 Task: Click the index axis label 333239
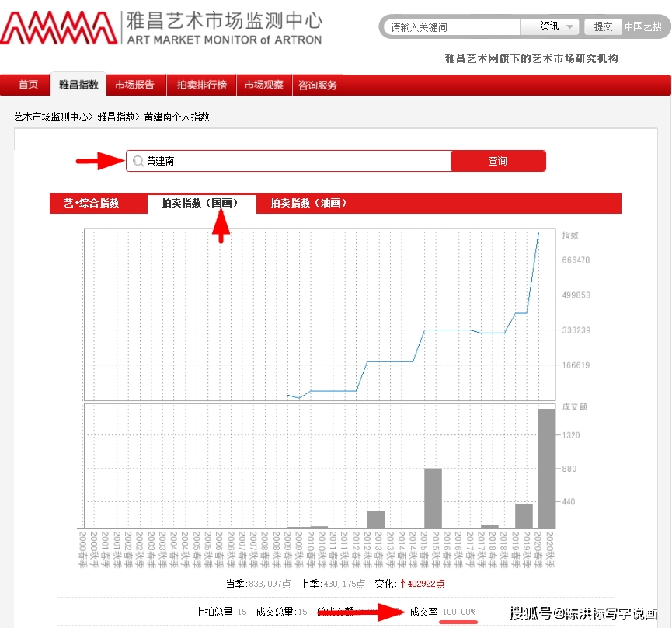[576, 330]
